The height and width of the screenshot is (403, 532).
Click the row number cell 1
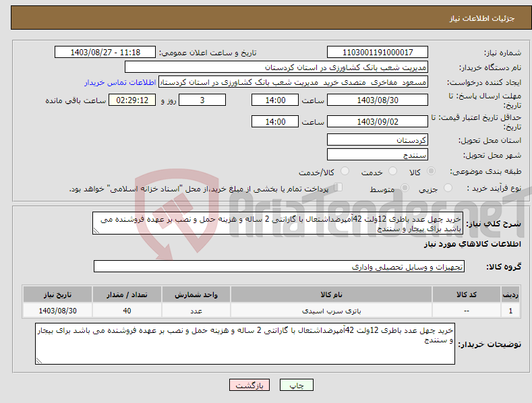[x=510, y=311]
